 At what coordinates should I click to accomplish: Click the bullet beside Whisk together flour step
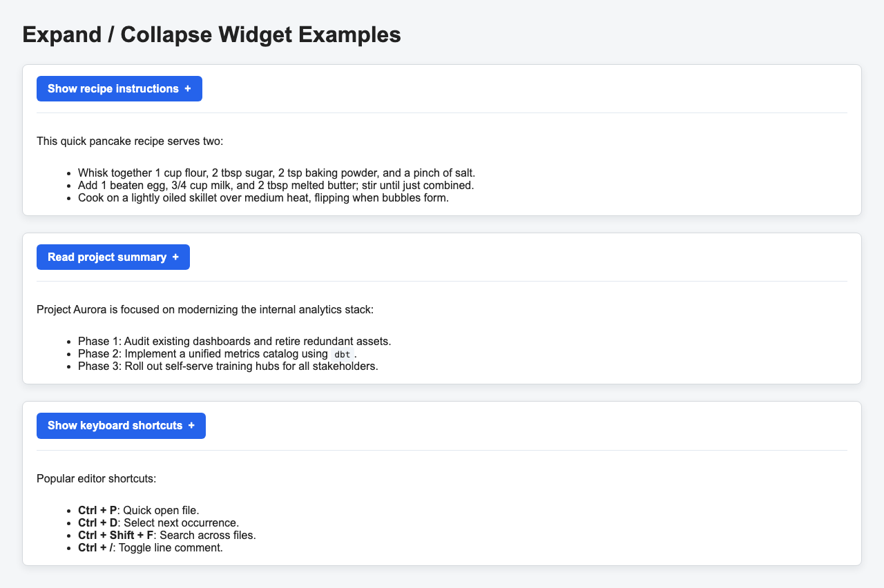[68, 173]
